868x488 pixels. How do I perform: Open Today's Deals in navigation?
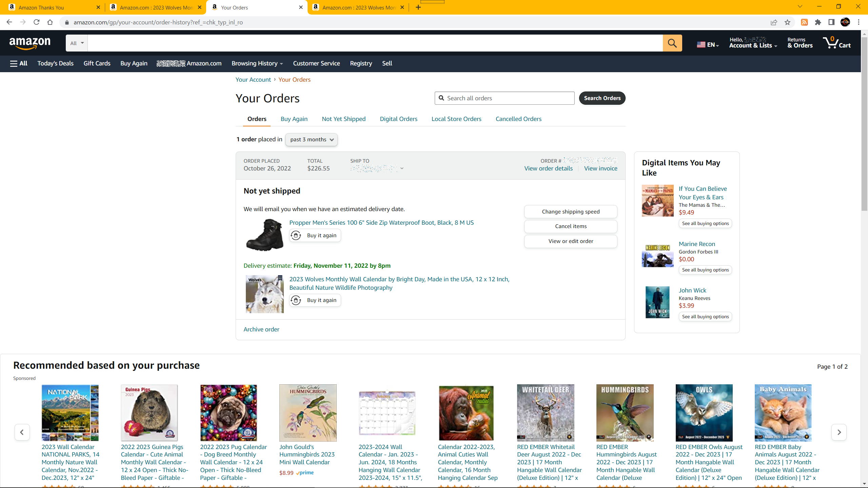click(55, 63)
